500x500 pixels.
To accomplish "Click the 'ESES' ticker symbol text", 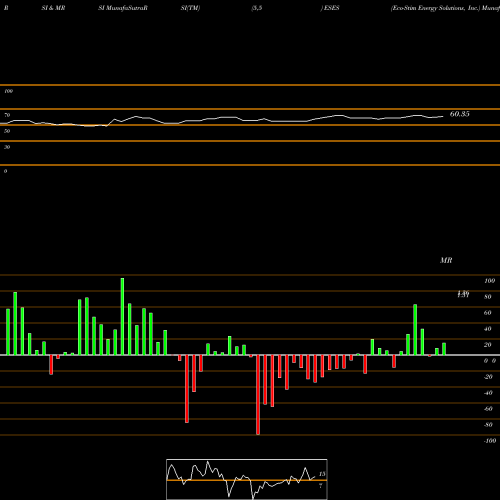I will [332, 8].
